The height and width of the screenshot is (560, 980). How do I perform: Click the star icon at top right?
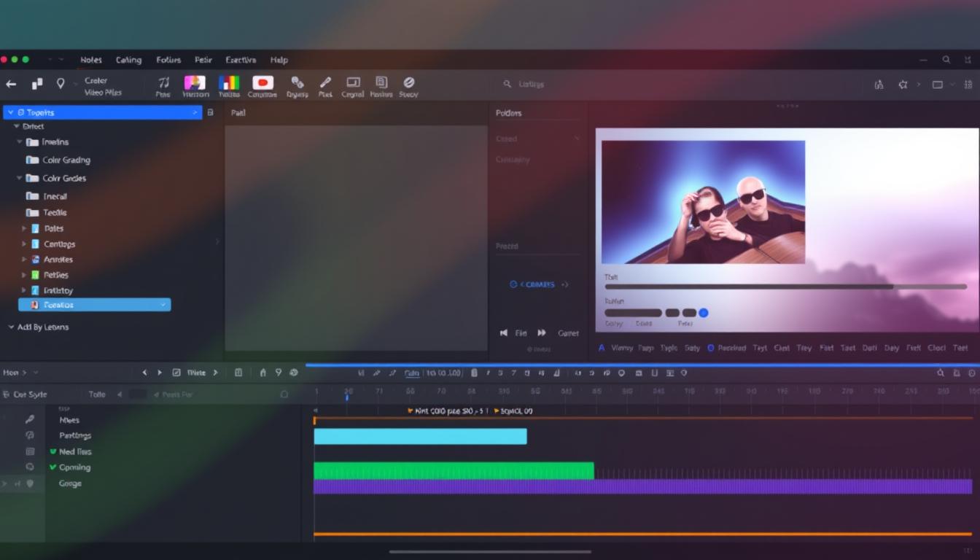point(903,85)
